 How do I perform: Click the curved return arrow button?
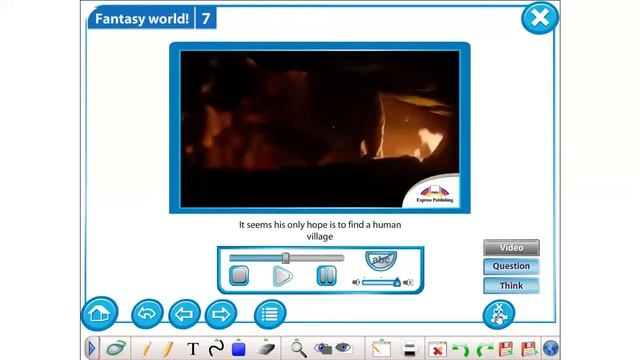click(x=147, y=314)
